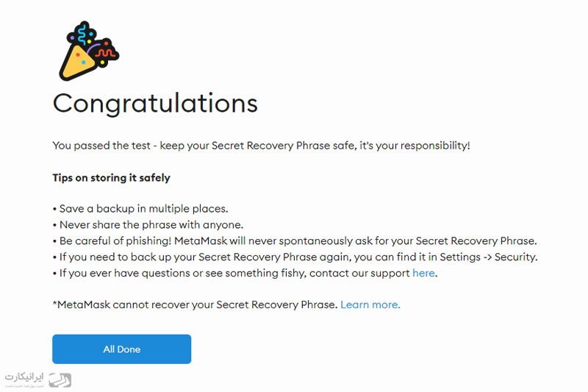Click the yellow cone of the party popper
This screenshot has width=588, height=392.
point(78,63)
